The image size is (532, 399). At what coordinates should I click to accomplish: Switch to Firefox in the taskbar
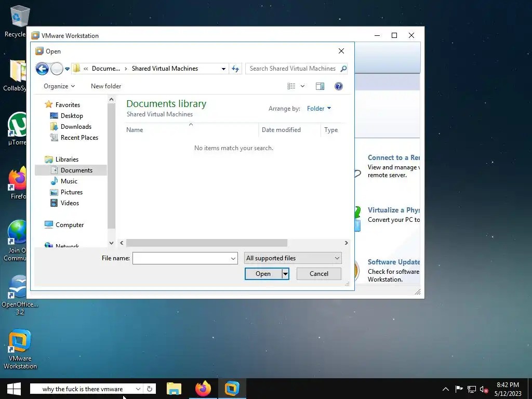pos(203,389)
